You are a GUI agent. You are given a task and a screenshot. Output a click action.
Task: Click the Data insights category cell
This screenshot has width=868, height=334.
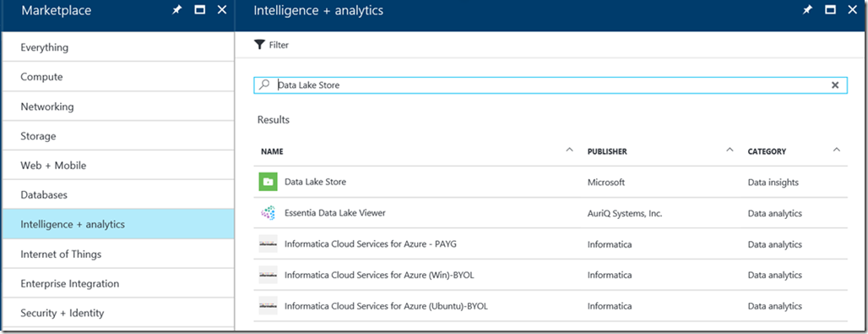(773, 182)
